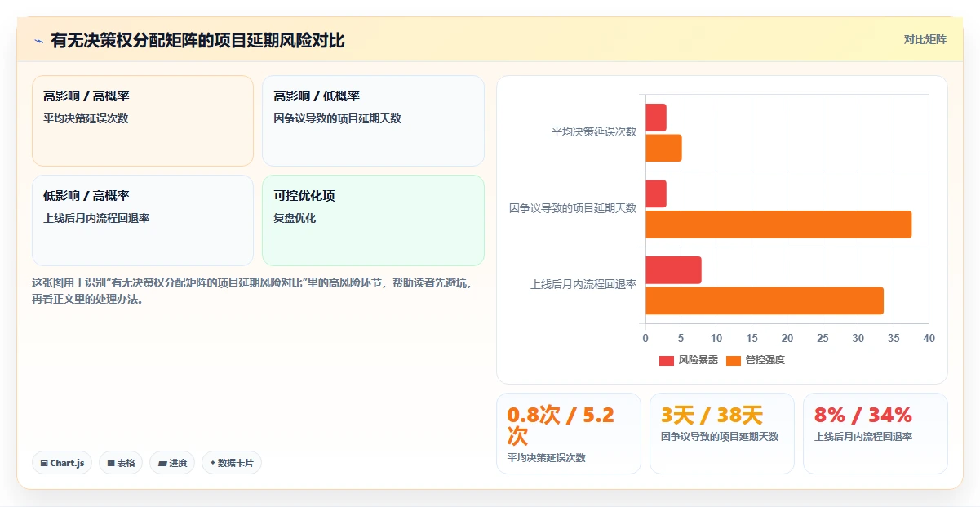
Task: Click the x-axis tick label 40
Action: pyautogui.click(x=929, y=338)
